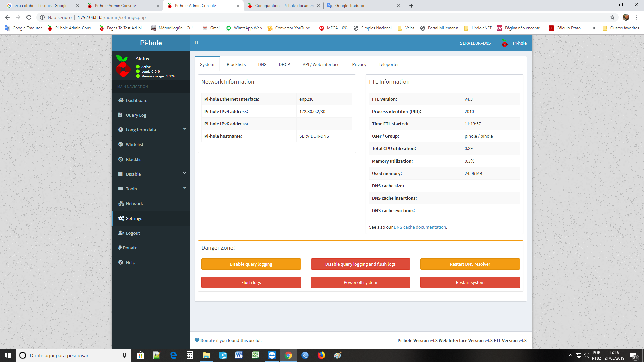644x362 pixels.
Task: Click Restart DNS resolver button
Action: click(470, 264)
